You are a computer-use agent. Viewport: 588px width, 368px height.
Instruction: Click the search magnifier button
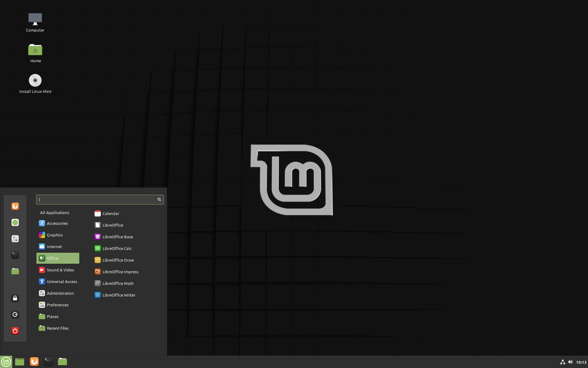(159, 199)
